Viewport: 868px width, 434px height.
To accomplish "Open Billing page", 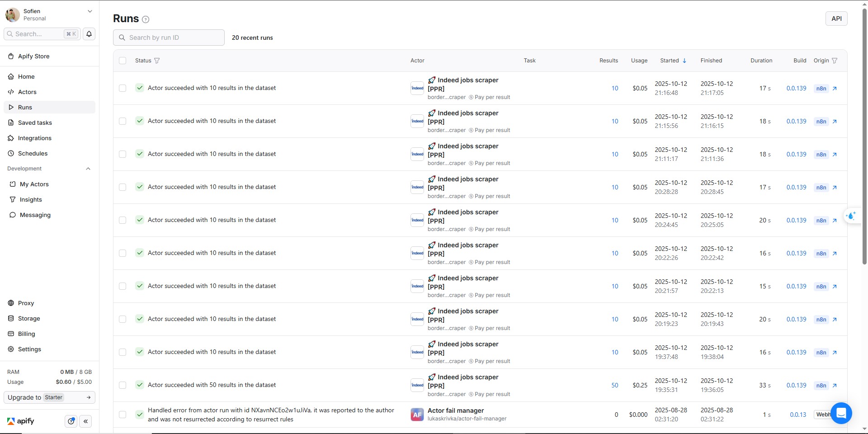I will 49,334.
